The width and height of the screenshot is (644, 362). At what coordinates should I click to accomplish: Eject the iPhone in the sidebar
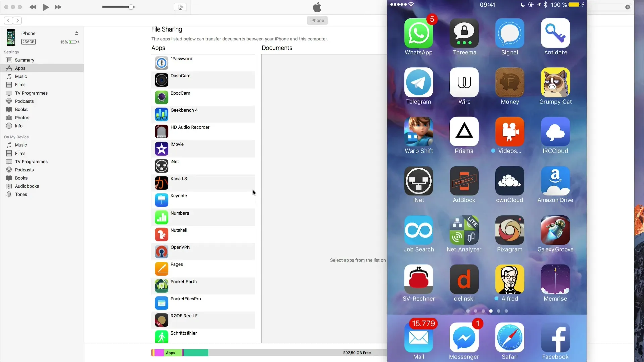tap(76, 33)
